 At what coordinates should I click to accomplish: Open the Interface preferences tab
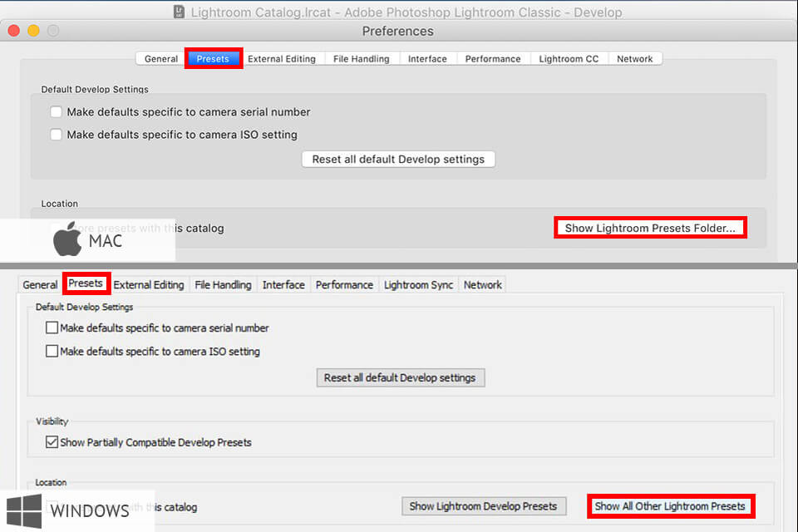point(427,58)
